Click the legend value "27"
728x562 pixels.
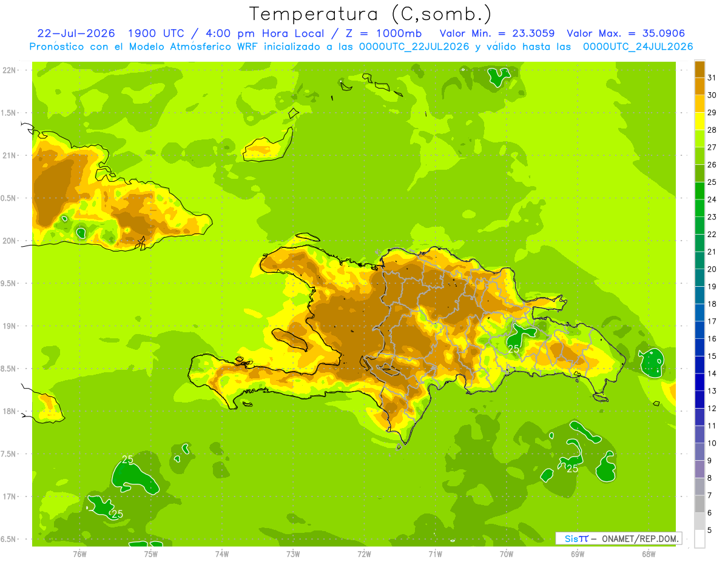(712, 147)
